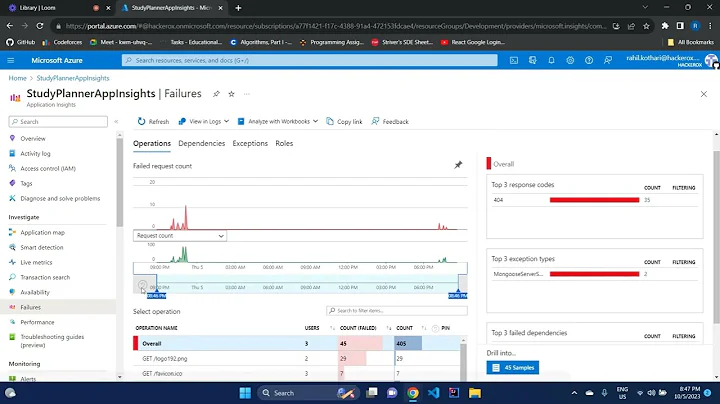720x404 pixels.
Task: Open Diagnose and solve problems
Action: point(60,198)
